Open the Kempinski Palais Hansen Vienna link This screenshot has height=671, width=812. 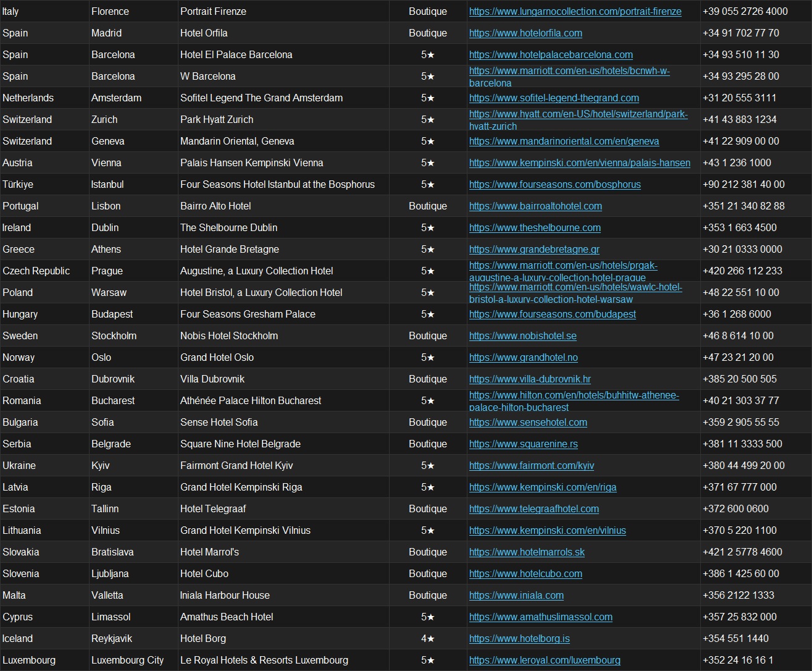[x=580, y=162]
